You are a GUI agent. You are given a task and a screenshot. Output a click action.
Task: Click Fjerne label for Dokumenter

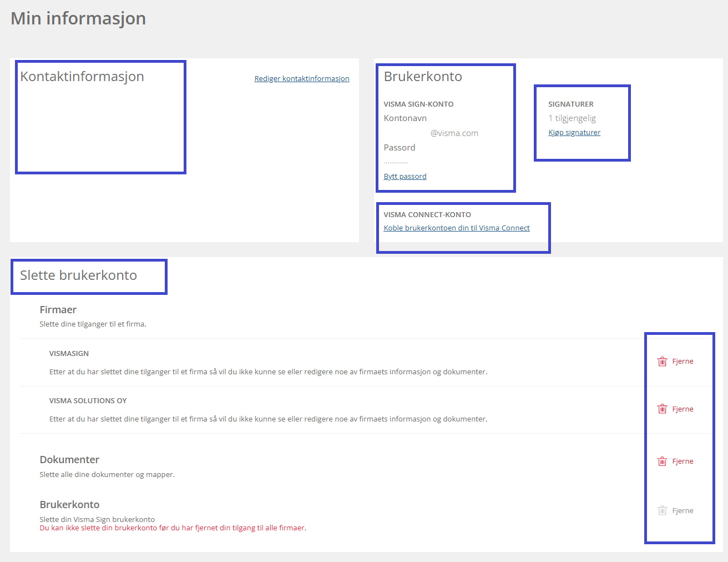[683, 461]
